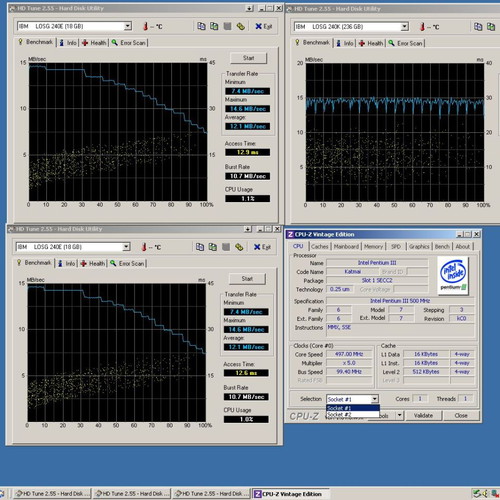500x500 pixels.
Task: Click copy-to-clipboard icon in top-right HD Tune
Action: (x=478, y=27)
